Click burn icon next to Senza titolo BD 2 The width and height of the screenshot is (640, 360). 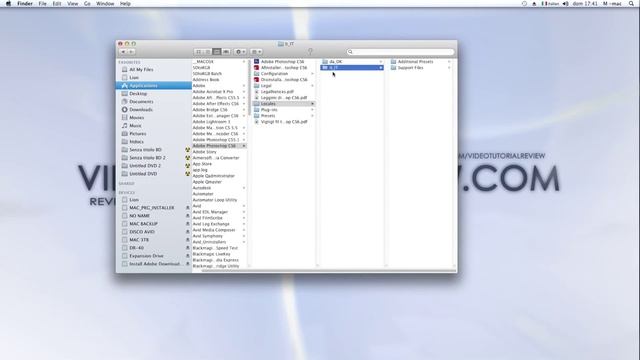coord(188,158)
